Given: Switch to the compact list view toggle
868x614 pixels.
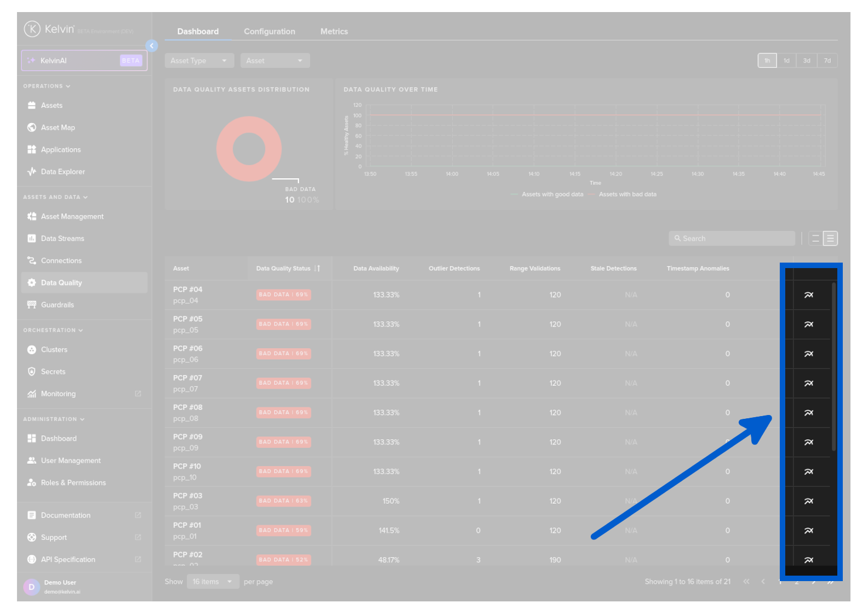Looking at the screenshot, I should coord(815,238).
